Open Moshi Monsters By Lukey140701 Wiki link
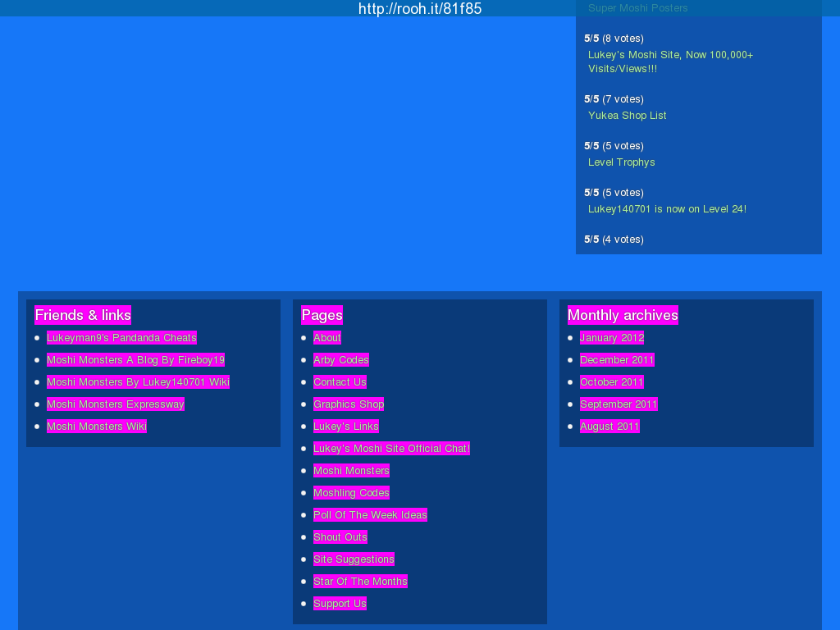 click(138, 382)
